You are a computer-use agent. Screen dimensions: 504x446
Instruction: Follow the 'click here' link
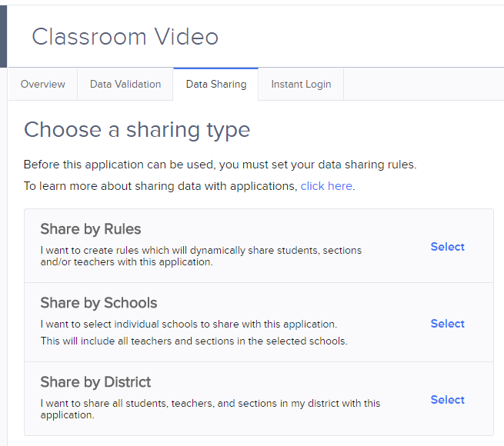tap(326, 186)
